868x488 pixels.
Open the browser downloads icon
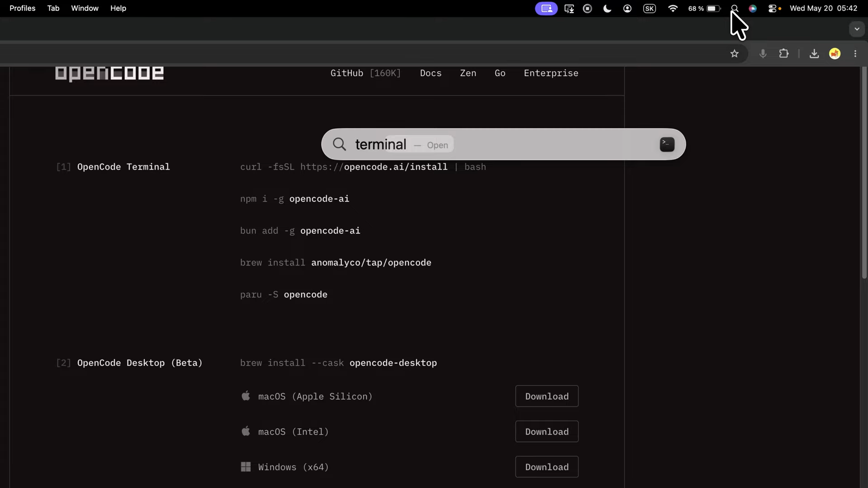click(x=814, y=54)
